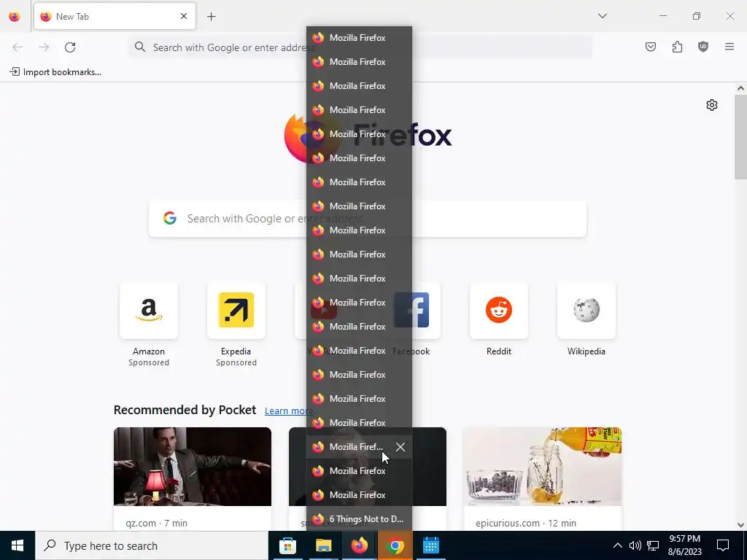Viewport: 747px width, 560px height.
Task: Click Firefox taskbar icon
Action: pyautogui.click(x=359, y=545)
